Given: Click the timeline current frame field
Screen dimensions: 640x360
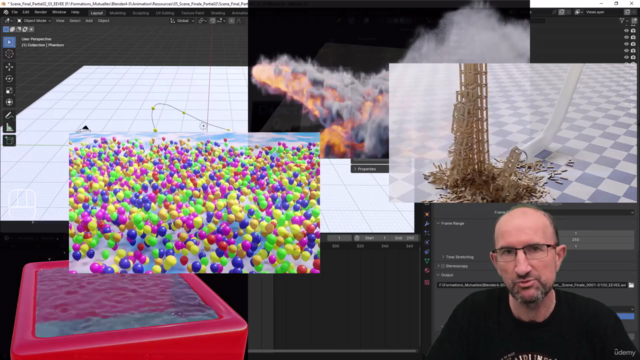Looking at the screenshot, I should click(x=339, y=238).
